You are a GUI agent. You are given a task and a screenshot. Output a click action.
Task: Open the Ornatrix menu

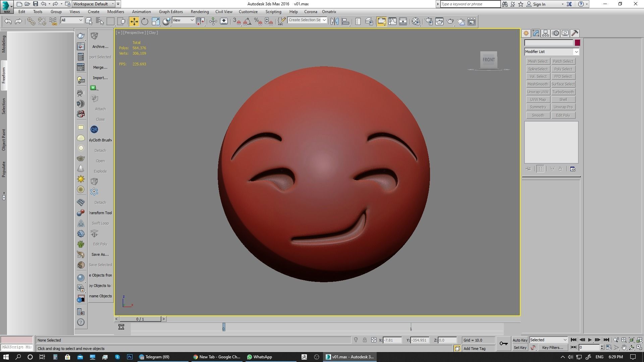pyautogui.click(x=329, y=12)
